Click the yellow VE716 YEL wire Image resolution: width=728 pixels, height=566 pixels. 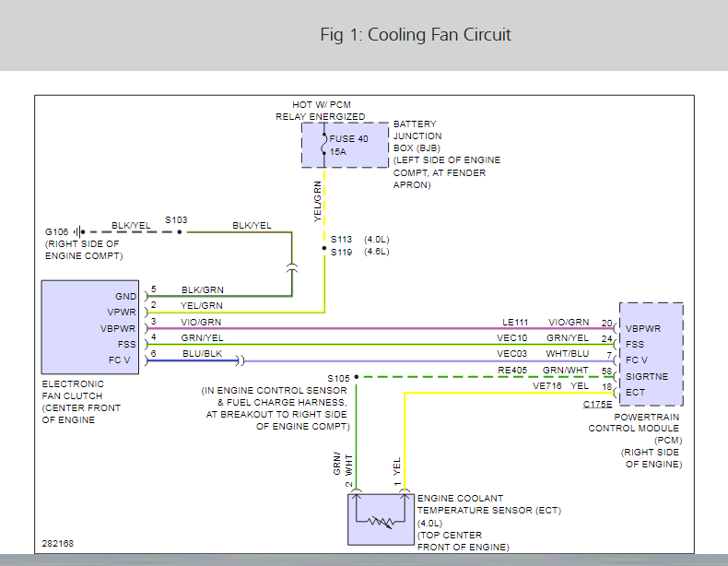point(509,393)
